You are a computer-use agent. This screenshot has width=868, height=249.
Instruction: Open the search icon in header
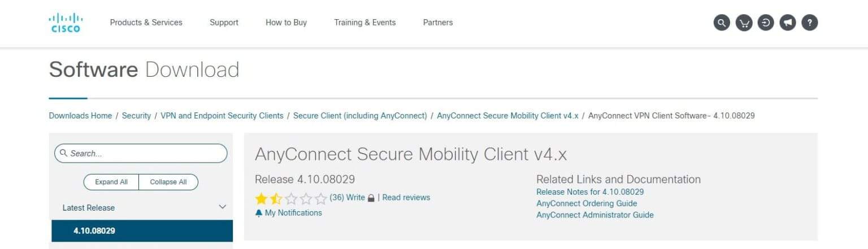pos(722,23)
